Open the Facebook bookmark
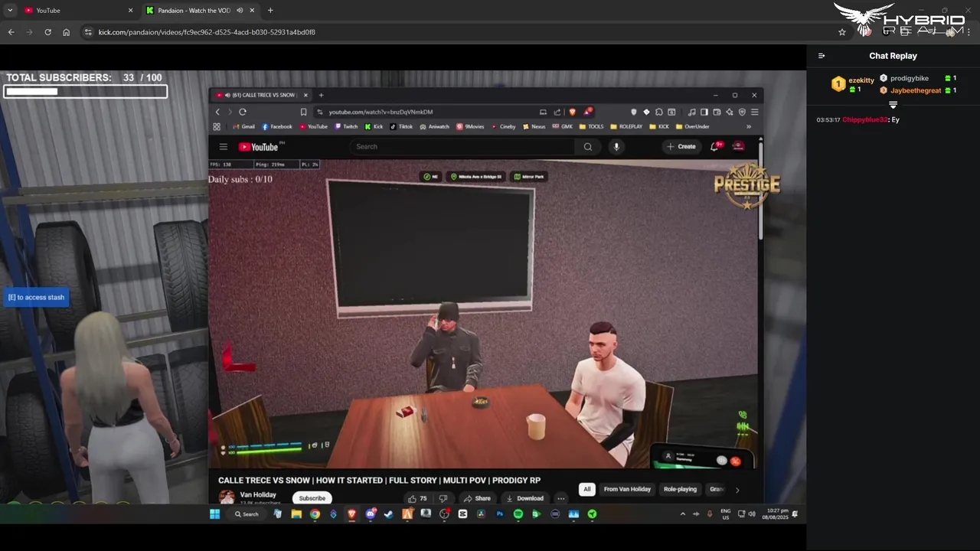The height and width of the screenshot is (551, 980). point(277,127)
